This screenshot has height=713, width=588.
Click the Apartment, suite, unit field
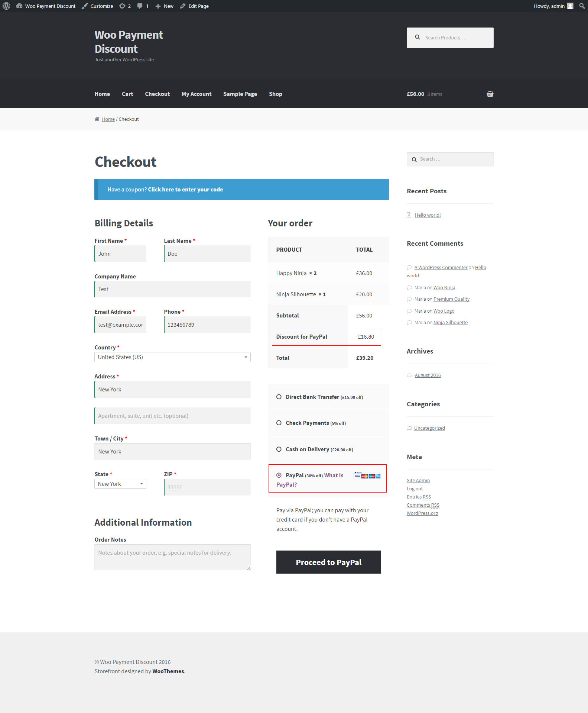click(x=172, y=416)
